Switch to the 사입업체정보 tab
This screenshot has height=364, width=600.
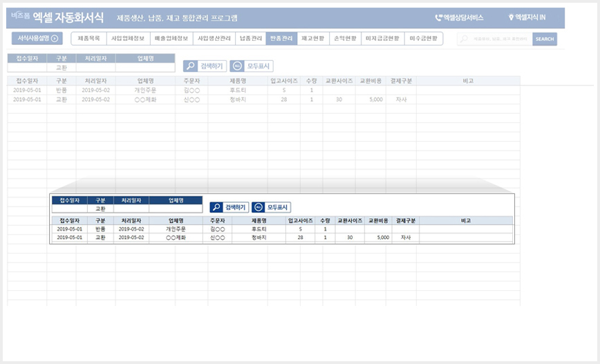pyautogui.click(x=128, y=39)
